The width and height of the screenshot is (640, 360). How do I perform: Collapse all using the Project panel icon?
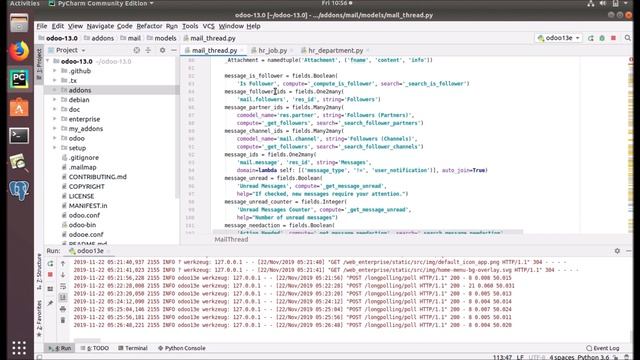148,50
